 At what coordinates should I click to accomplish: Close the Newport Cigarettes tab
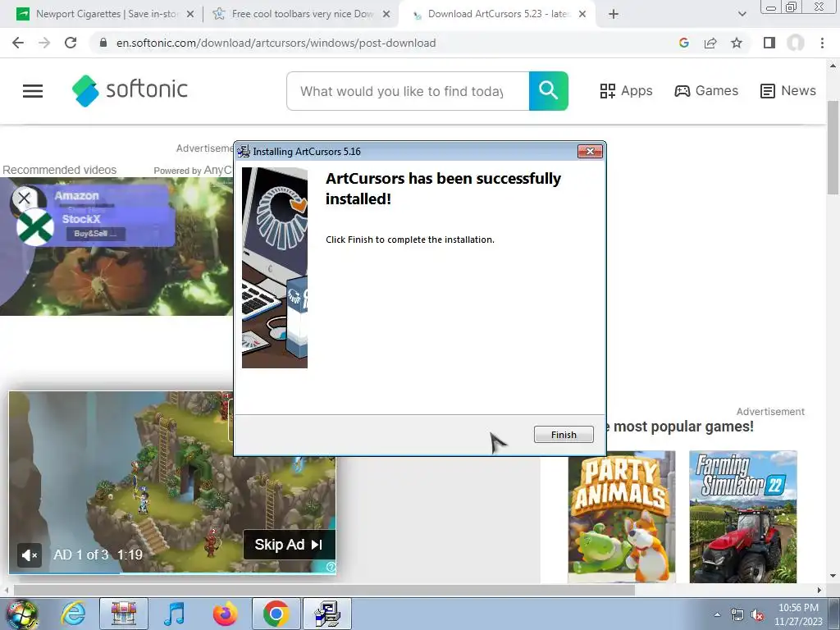click(190, 15)
